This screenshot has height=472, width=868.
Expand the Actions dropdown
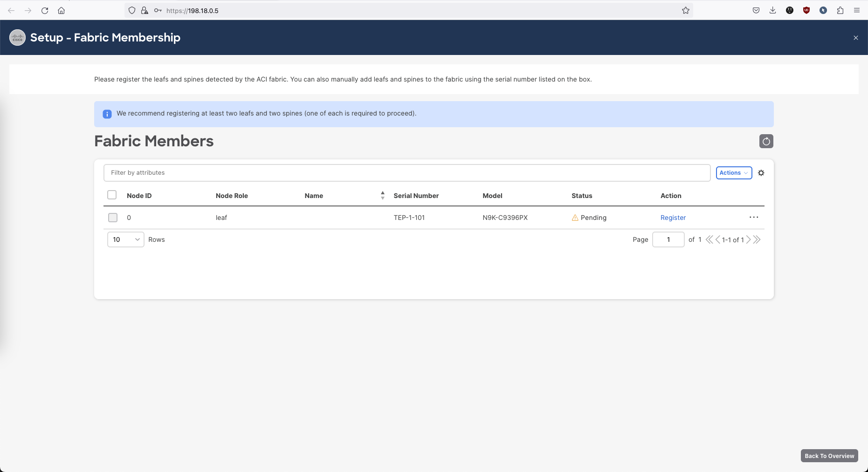[733, 173]
